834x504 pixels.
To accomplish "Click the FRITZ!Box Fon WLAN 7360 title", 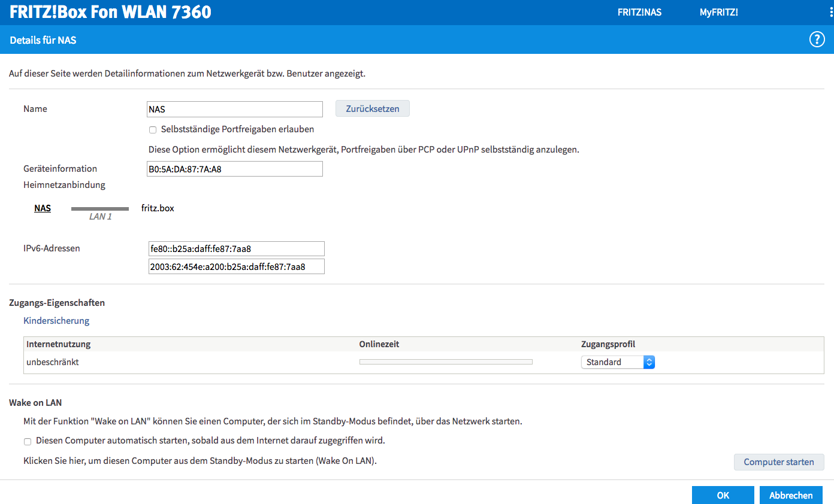I will tap(110, 12).
